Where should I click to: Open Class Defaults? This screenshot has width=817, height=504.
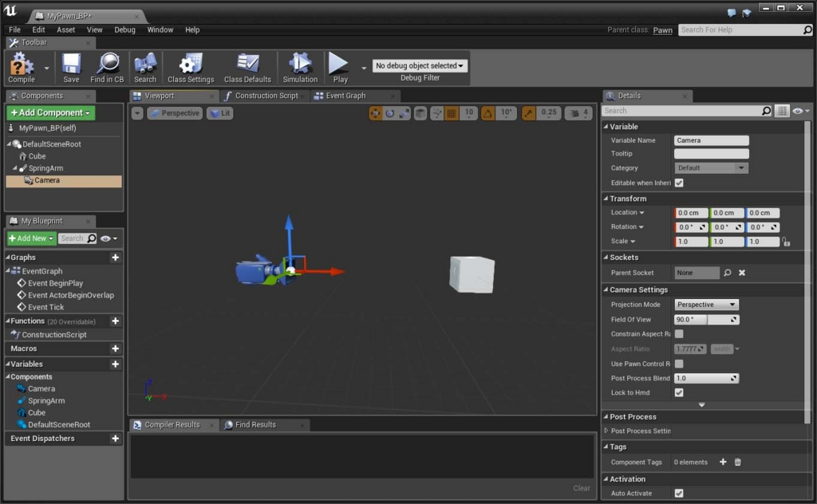click(247, 68)
